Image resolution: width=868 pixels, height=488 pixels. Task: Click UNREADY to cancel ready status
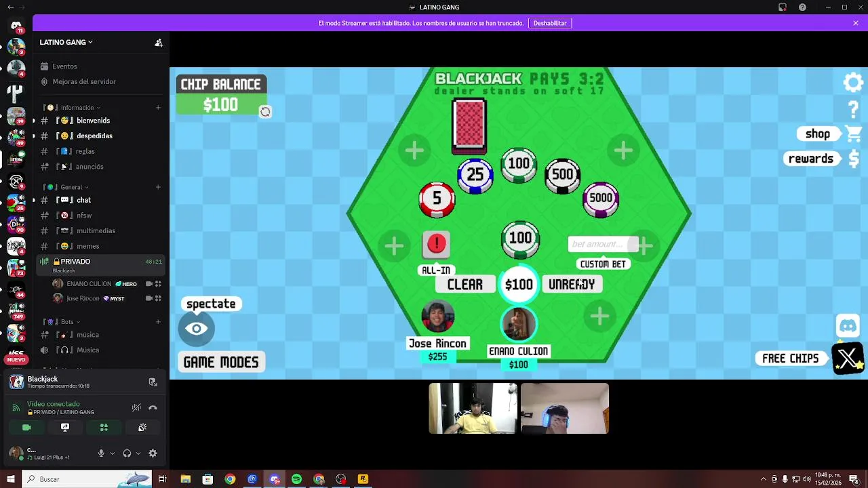pyautogui.click(x=571, y=285)
